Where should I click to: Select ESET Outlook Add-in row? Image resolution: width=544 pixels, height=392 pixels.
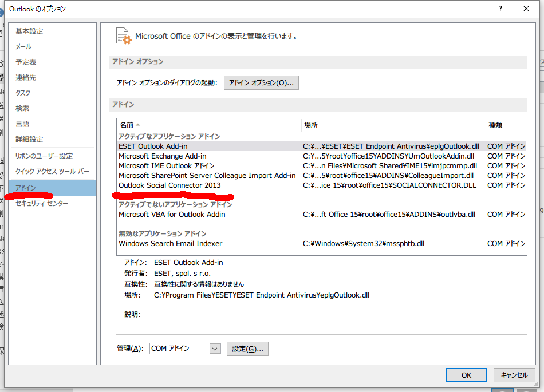pos(322,146)
